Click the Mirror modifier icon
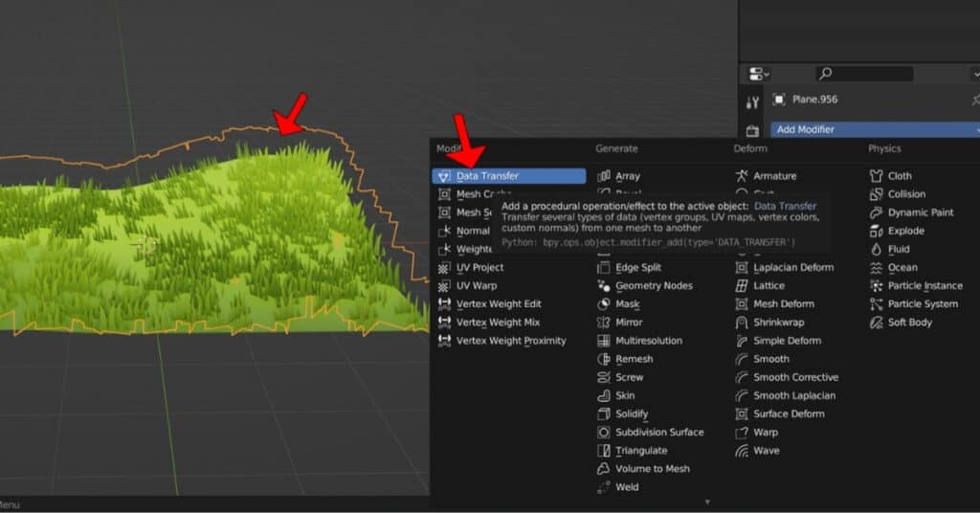 pyautogui.click(x=604, y=323)
